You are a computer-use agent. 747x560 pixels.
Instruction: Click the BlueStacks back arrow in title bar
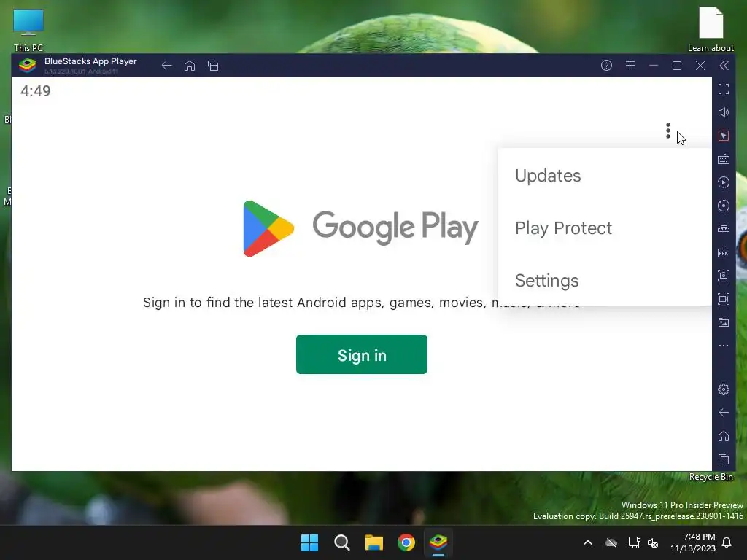coord(166,66)
